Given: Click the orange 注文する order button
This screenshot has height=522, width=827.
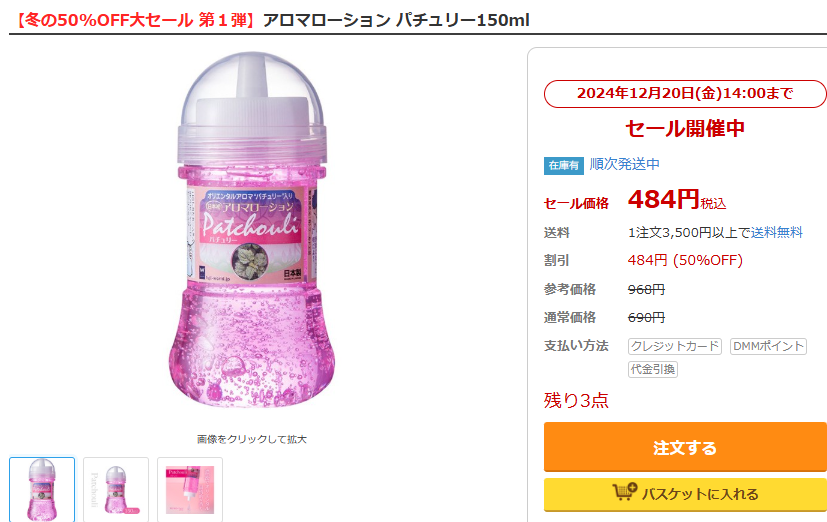Looking at the screenshot, I should (685, 447).
